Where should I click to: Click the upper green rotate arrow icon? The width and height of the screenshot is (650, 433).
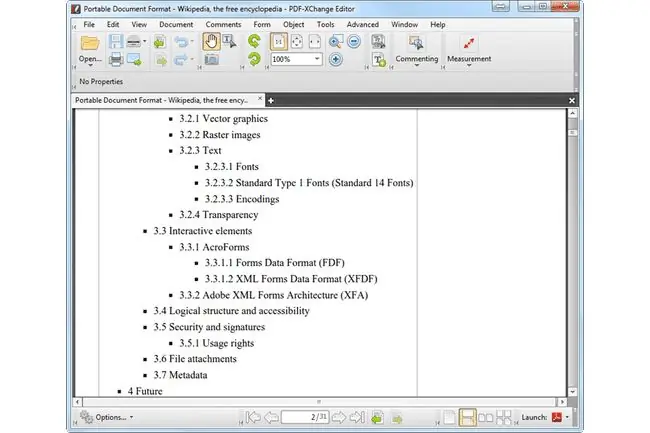coord(254,41)
